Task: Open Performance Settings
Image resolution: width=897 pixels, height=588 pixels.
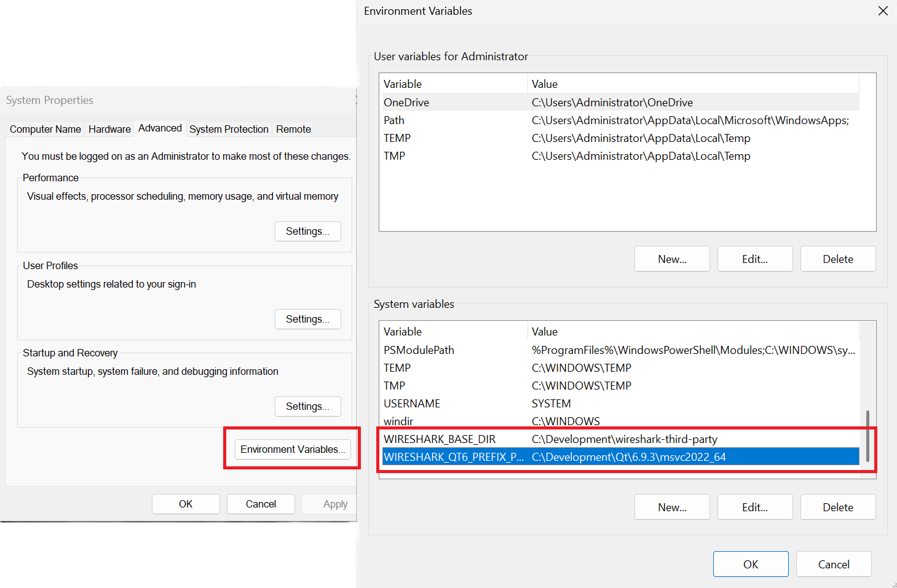Action: click(307, 231)
